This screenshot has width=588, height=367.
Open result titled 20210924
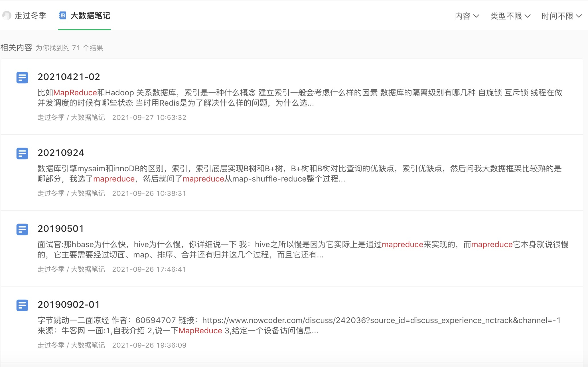[x=61, y=153]
